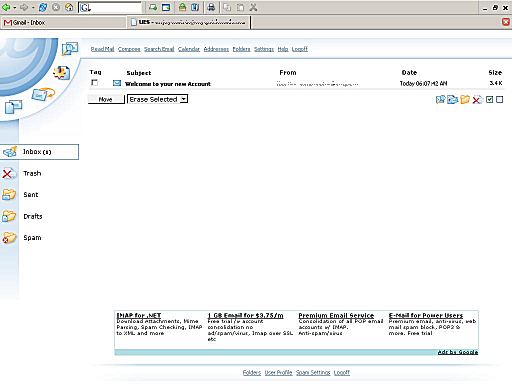512x384 pixels.
Task: Click into the browser address field
Action: [x=110, y=7]
